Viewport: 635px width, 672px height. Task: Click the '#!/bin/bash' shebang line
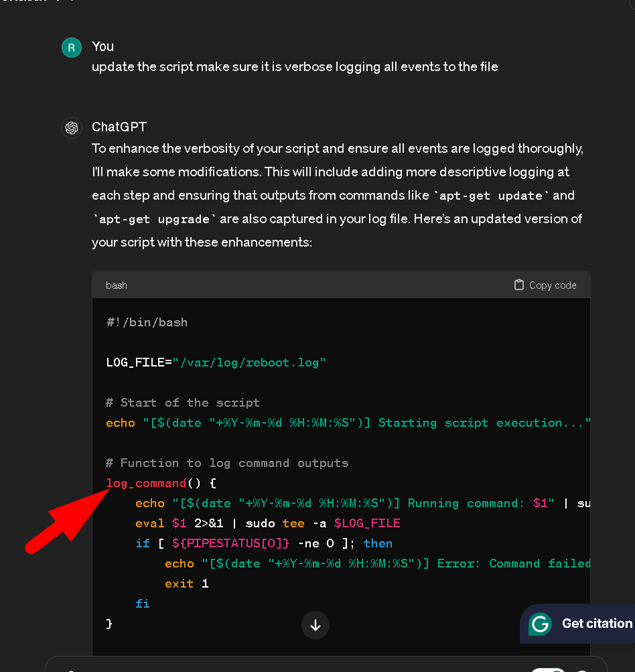point(147,322)
